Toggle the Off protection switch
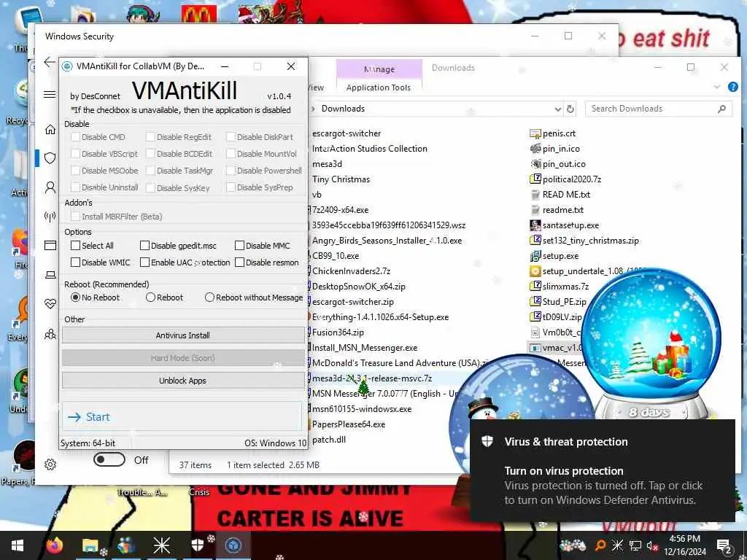The image size is (747, 560). (109, 460)
